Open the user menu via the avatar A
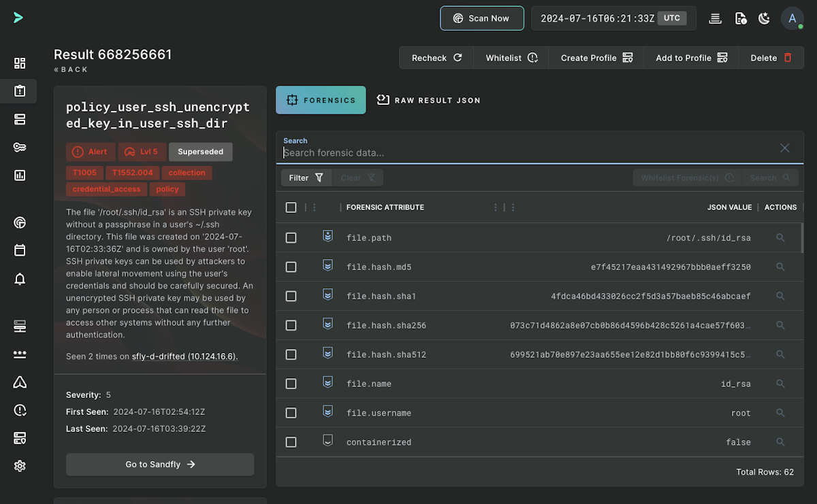The width and height of the screenshot is (817, 504). (792, 18)
